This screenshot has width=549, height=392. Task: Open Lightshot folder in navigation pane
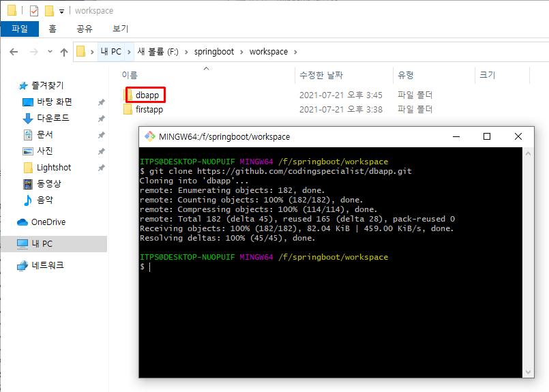pyautogui.click(x=54, y=168)
